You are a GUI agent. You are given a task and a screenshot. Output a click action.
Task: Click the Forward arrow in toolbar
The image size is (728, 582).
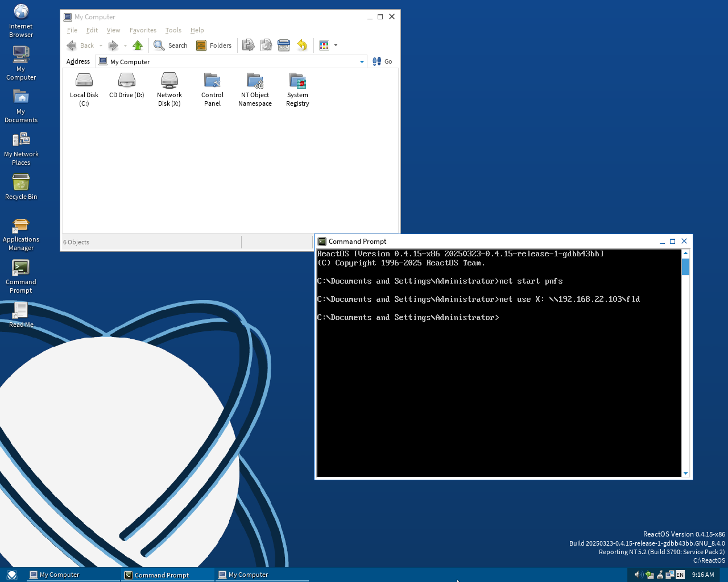(113, 45)
